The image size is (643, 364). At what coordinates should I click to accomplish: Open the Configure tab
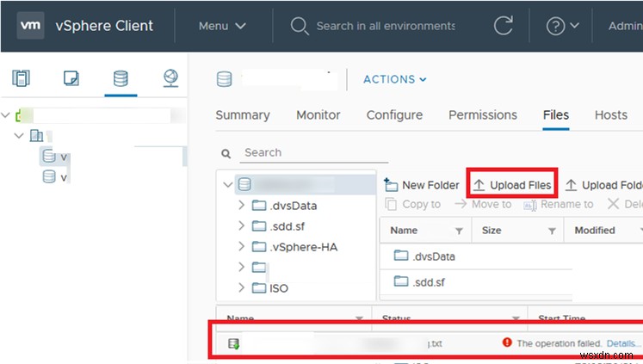[x=394, y=115]
